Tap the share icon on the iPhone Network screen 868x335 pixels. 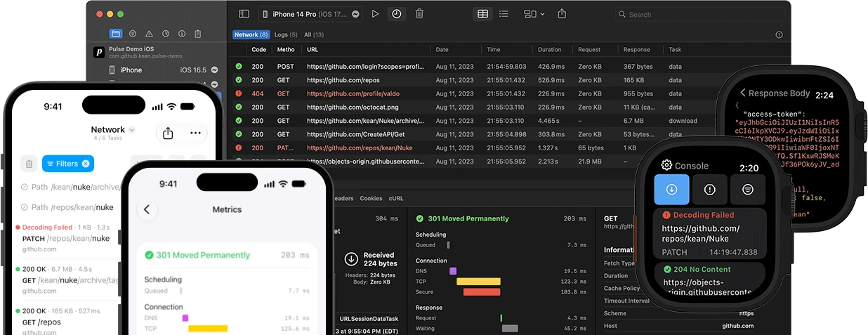pyautogui.click(x=168, y=133)
